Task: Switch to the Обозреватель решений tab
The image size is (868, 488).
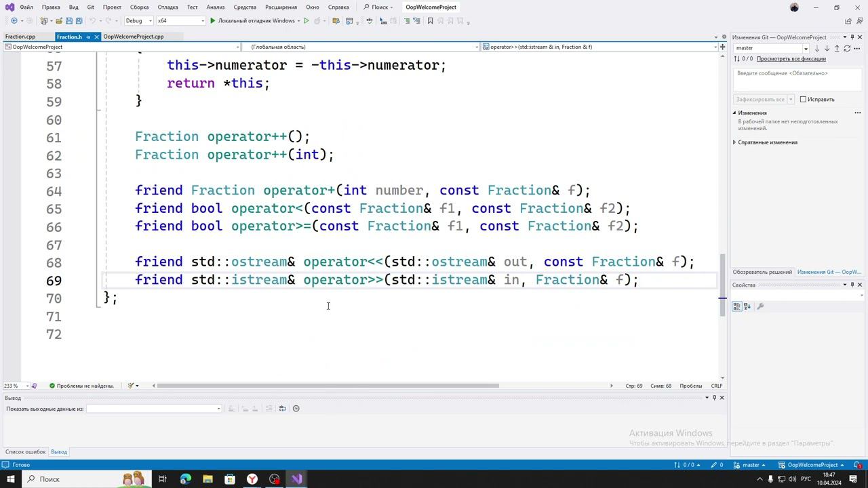Action: [762, 272]
